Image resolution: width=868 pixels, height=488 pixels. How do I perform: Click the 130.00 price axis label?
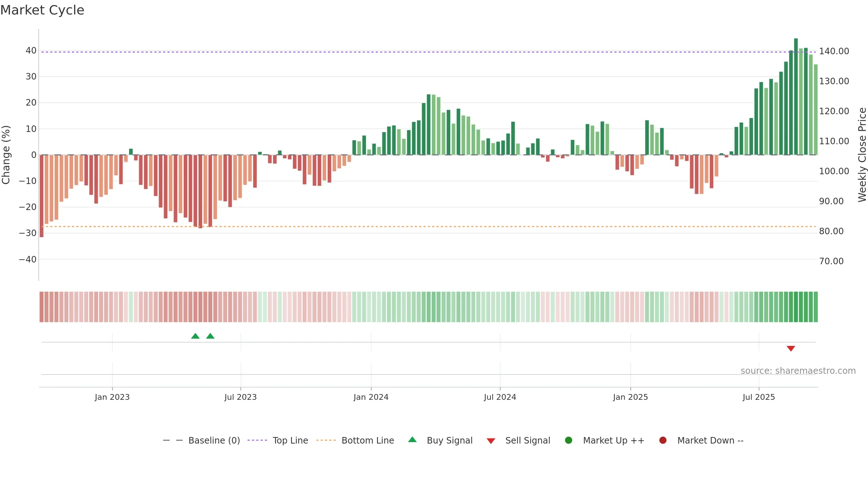click(x=834, y=81)
